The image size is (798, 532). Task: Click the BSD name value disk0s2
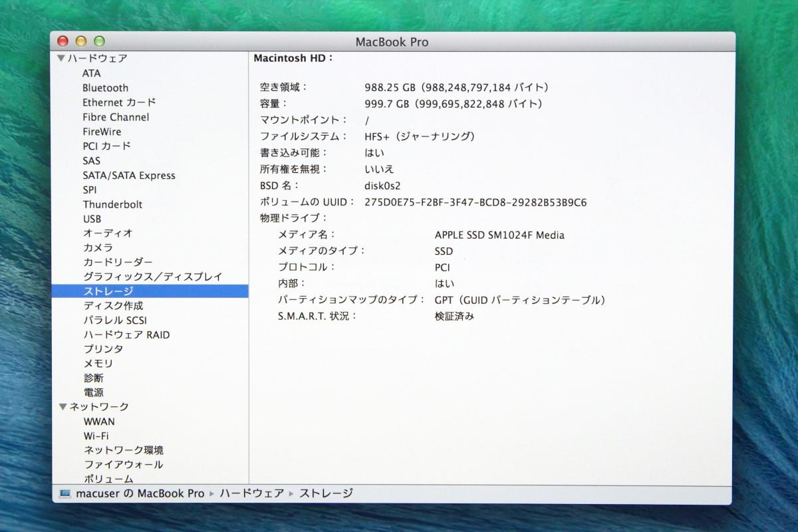[382, 186]
